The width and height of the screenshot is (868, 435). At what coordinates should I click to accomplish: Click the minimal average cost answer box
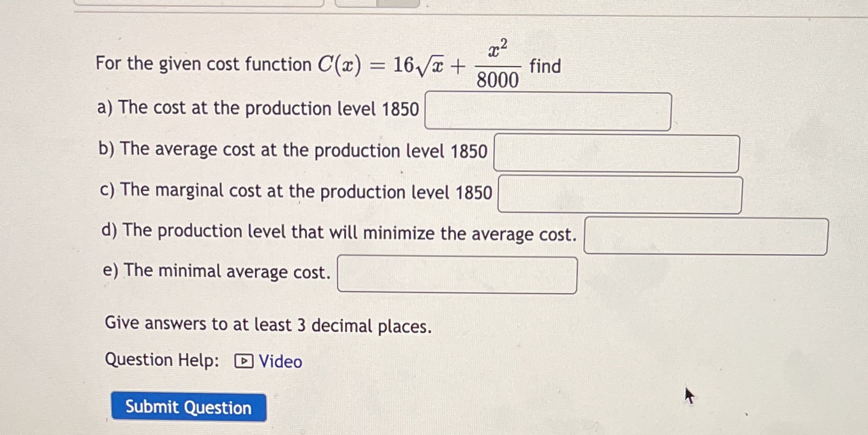pyautogui.click(x=456, y=275)
